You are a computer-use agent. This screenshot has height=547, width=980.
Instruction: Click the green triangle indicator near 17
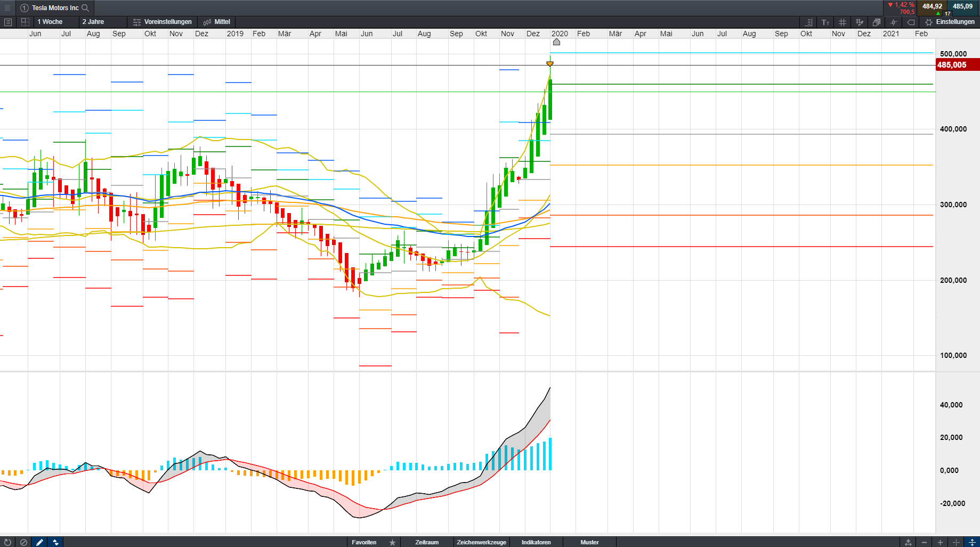click(x=938, y=13)
